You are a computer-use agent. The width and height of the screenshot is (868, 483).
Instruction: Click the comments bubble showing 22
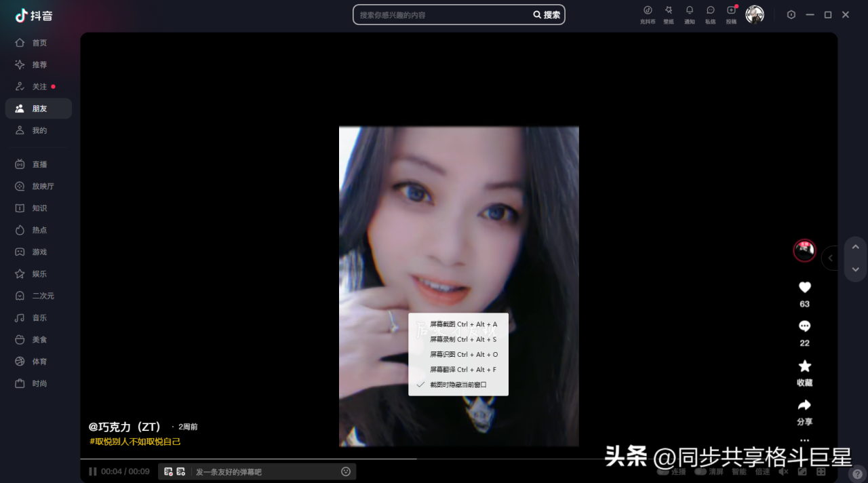804,326
